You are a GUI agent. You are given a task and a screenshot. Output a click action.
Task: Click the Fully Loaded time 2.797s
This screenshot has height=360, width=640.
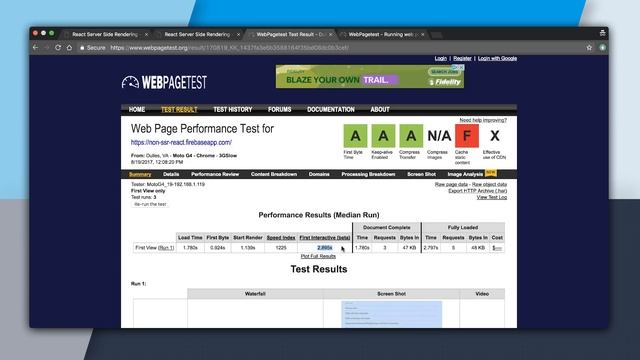431,248
